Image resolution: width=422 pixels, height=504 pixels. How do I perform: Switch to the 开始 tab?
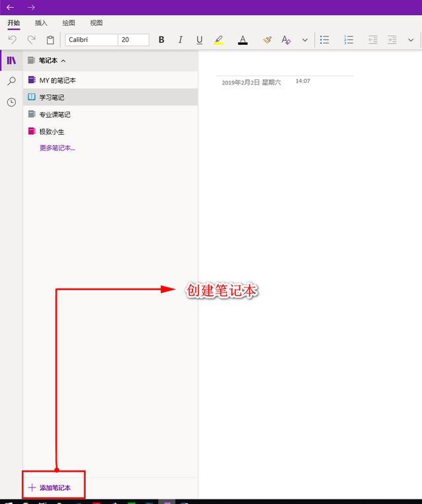14,23
